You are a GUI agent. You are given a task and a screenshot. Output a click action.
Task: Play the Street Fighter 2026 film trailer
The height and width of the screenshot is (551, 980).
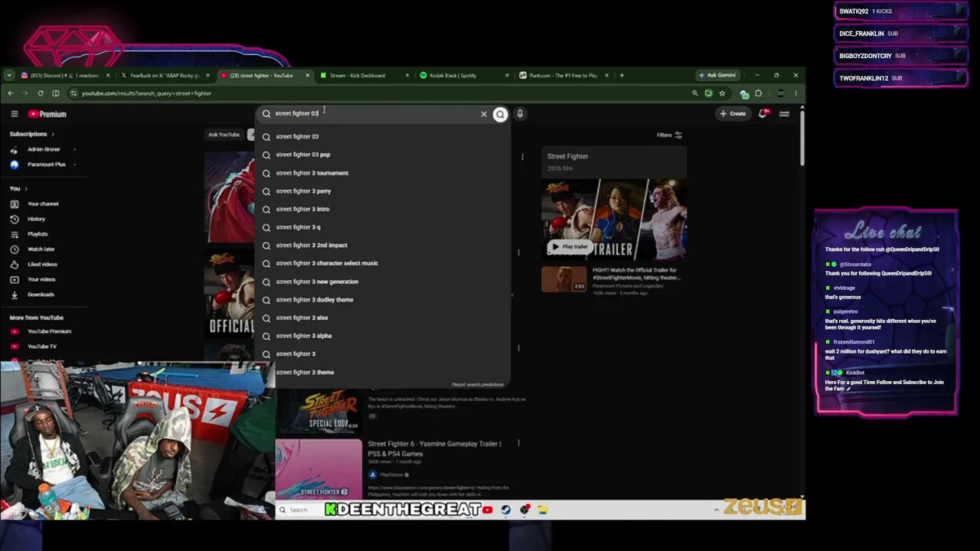point(571,247)
